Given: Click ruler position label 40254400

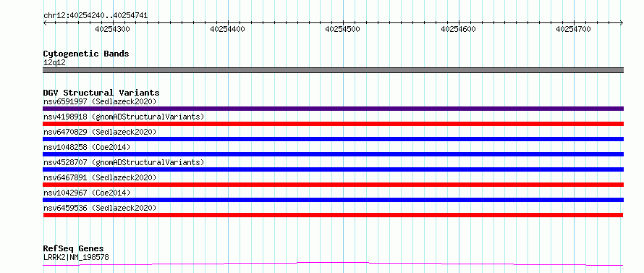Looking at the screenshot, I should [x=227, y=29].
